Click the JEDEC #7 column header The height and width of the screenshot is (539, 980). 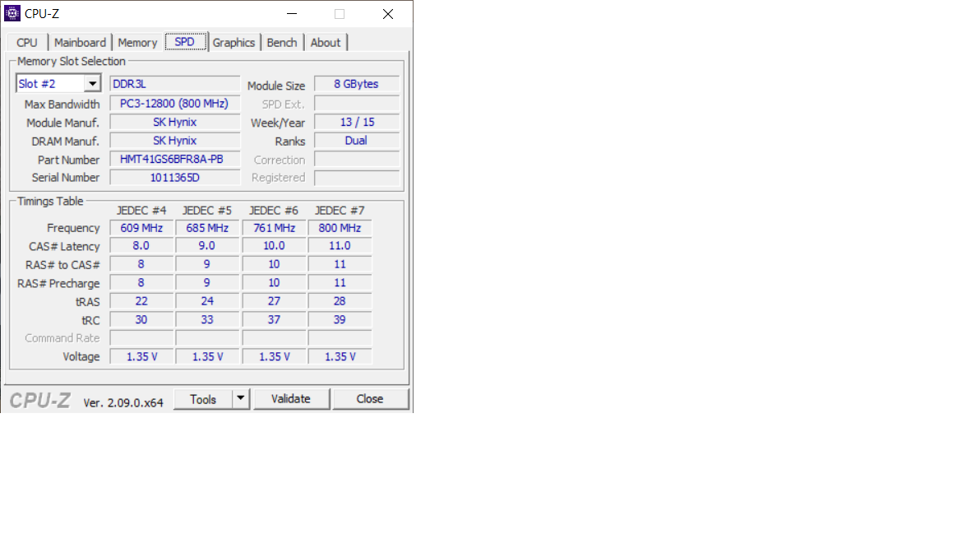(x=340, y=211)
